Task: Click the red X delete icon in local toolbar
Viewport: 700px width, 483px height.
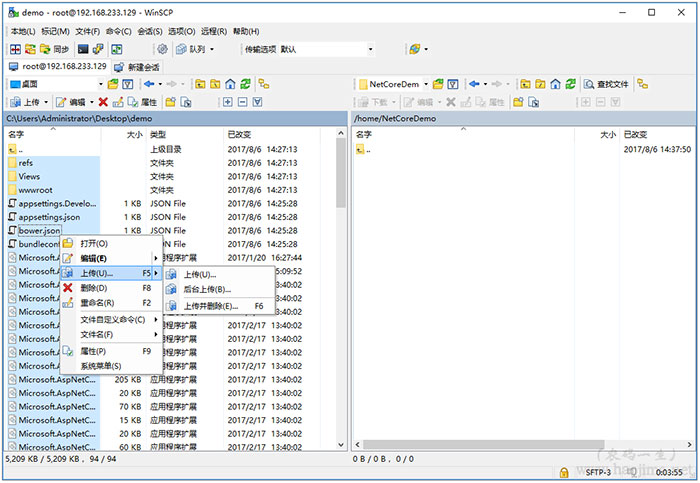Action: [x=103, y=102]
